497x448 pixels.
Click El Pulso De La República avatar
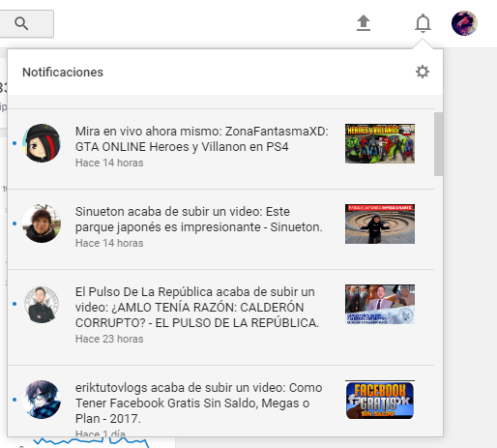(x=42, y=304)
